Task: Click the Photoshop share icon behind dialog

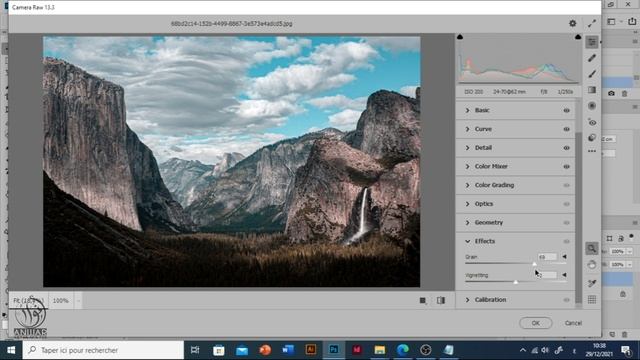Action: click(x=632, y=21)
